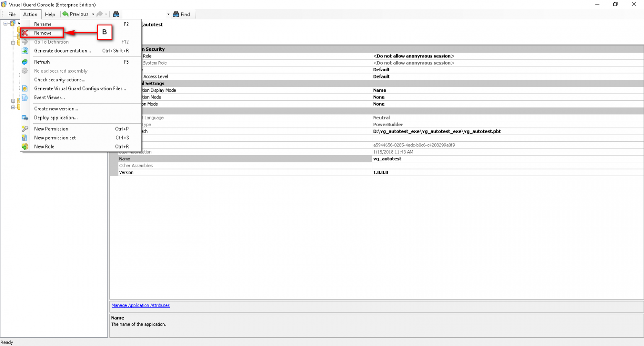
Task: Click the Visual Guard title bar icon
Action: click(4, 5)
